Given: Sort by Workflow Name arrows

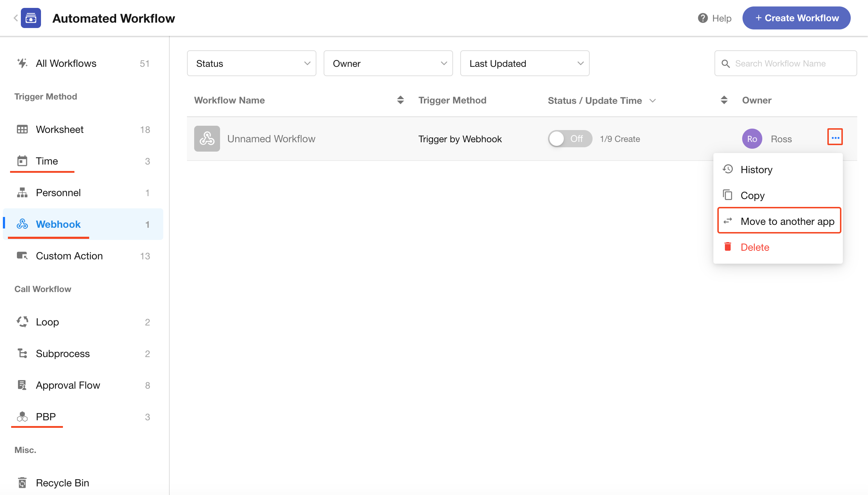Looking at the screenshot, I should (x=400, y=100).
